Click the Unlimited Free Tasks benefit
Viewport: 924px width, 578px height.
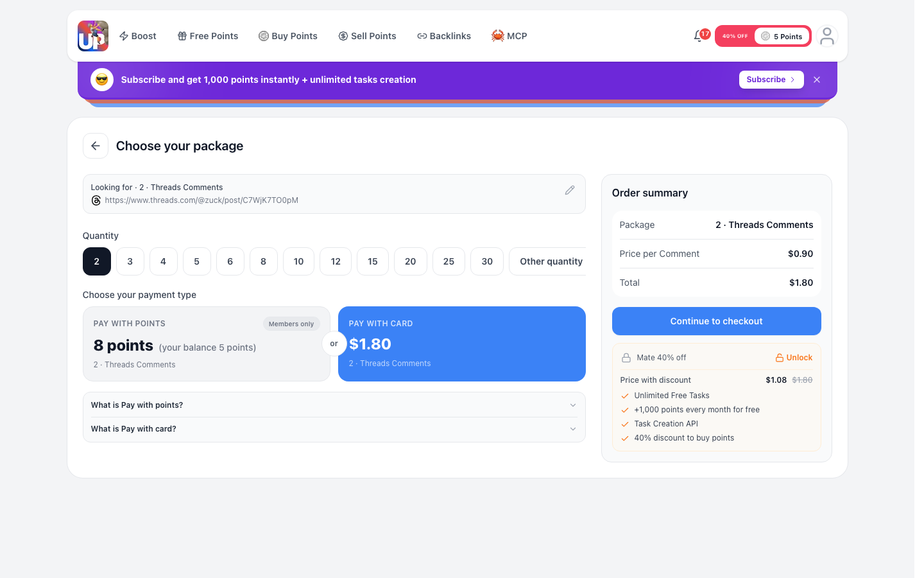672,396
